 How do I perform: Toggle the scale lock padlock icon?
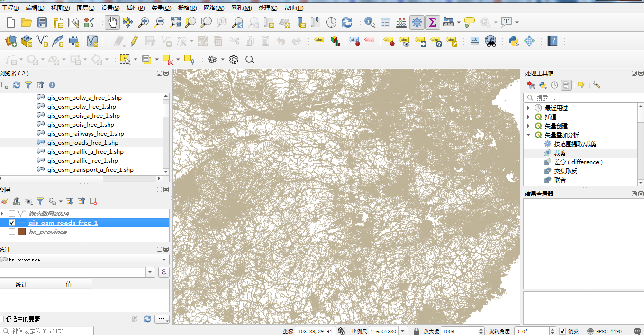click(416, 331)
